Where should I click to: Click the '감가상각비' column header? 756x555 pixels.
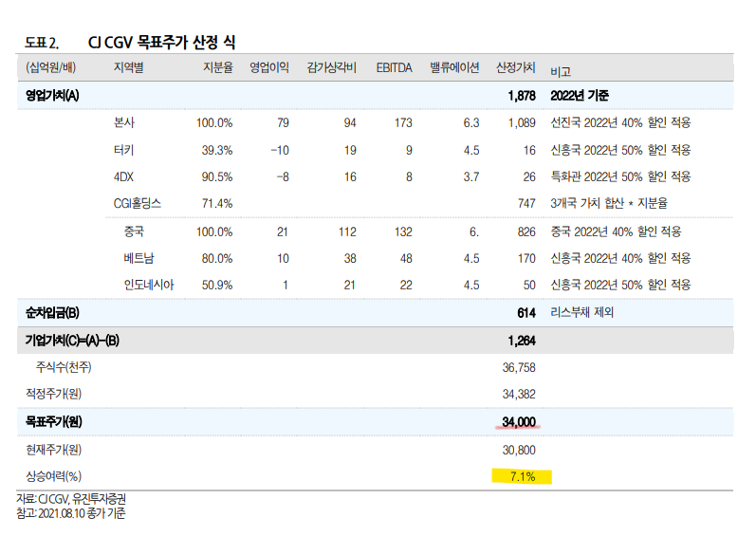[332, 67]
